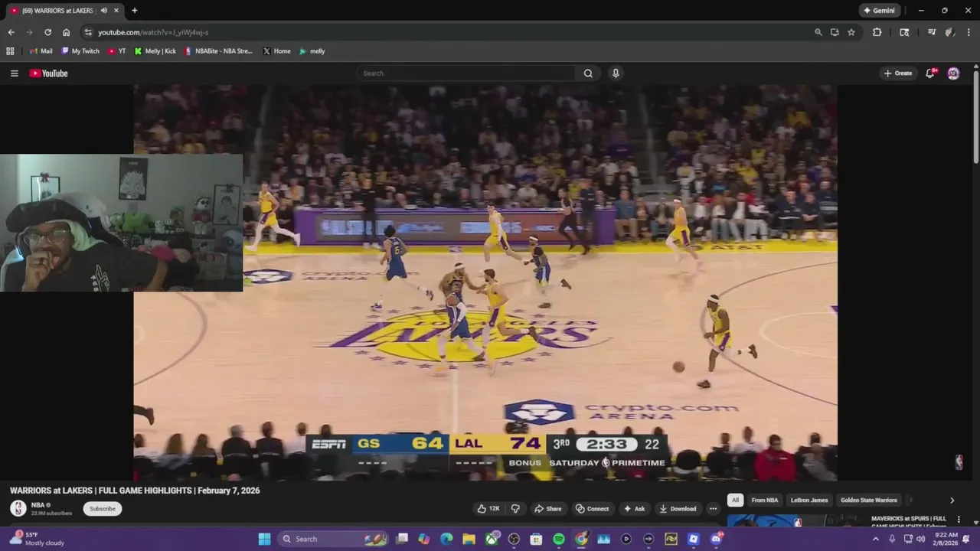Screen dimensions: 980x551
Task: Open Microsoft Edge from the taskbar
Action: 446,539
